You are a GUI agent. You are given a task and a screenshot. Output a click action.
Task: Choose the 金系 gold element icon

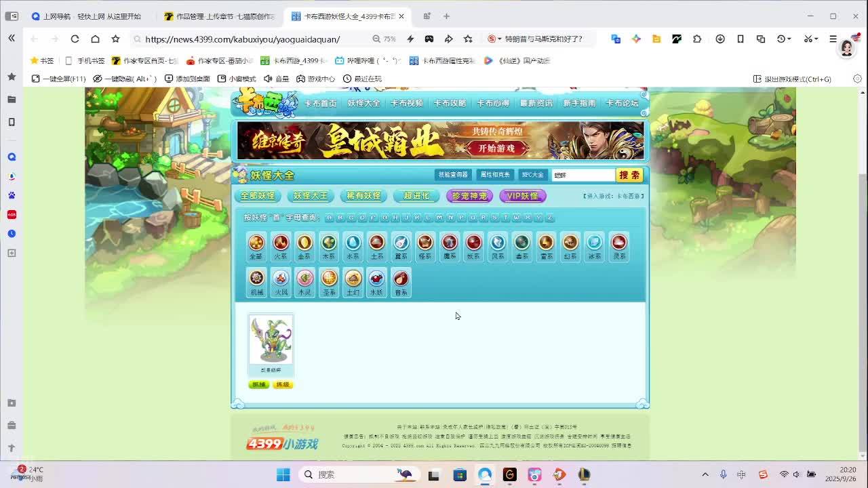pyautogui.click(x=304, y=247)
